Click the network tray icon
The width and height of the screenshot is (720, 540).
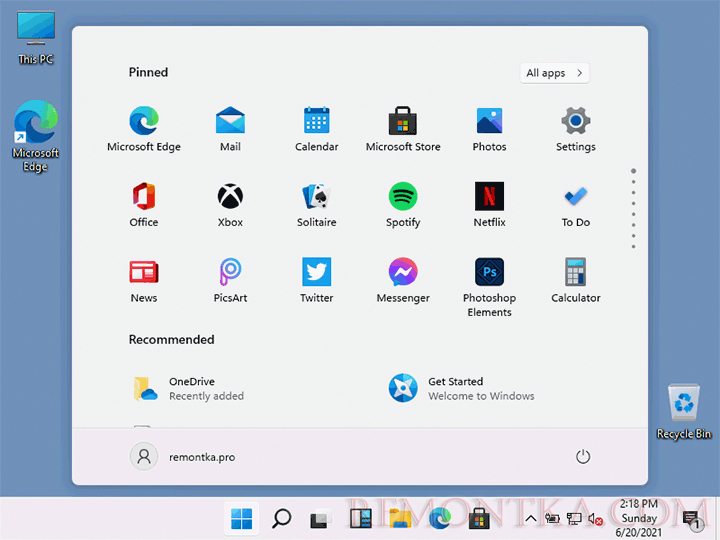pyautogui.click(x=574, y=519)
